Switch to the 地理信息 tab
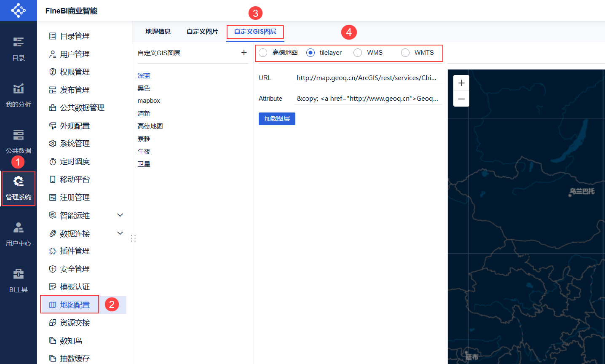605x364 pixels. pyautogui.click(x=158, y=32)
